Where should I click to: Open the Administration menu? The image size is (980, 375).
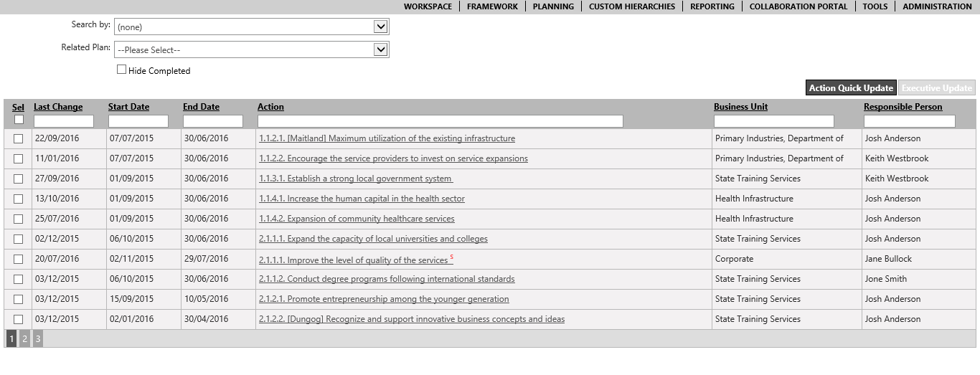click(x=937, y=6)
